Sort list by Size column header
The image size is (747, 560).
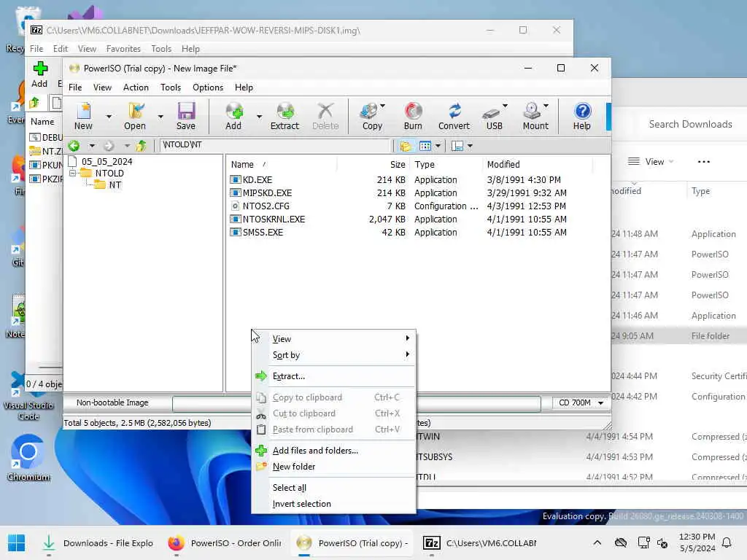click(373, 164)
